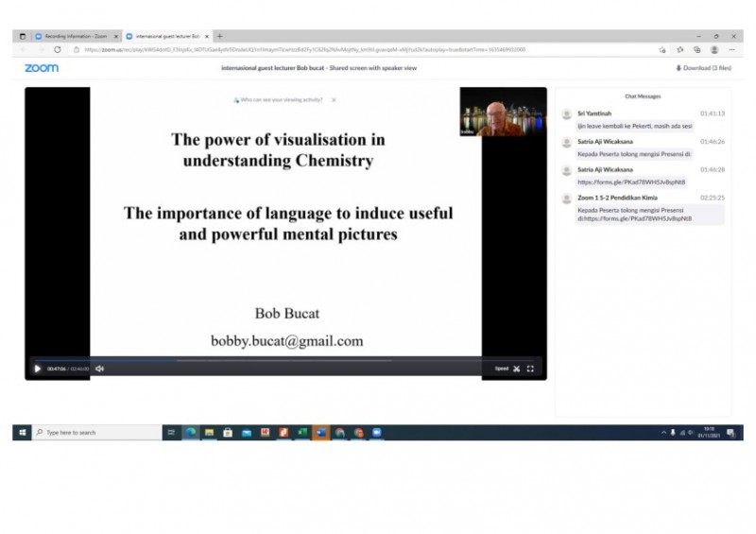Open a new browser tab
The height and width of the screenshot is (534, 756).
tap(220, 36)
